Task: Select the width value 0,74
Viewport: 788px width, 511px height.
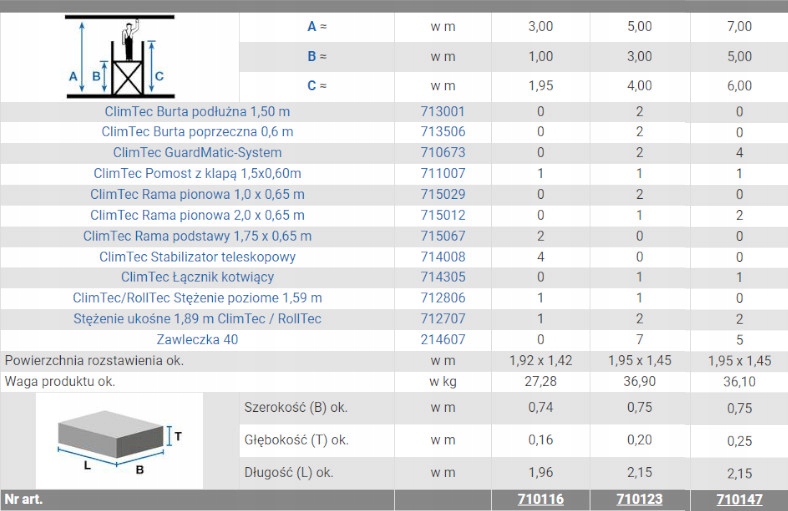Action: pos(541,407)
